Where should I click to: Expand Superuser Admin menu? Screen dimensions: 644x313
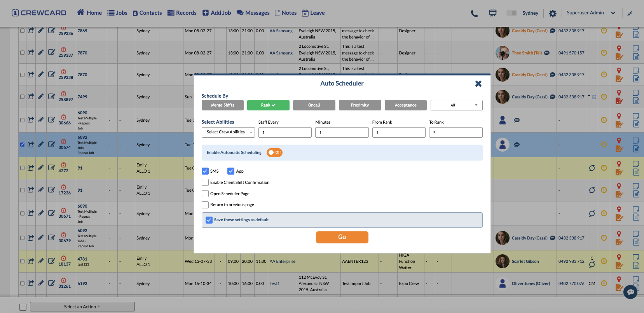pos(591,13)
